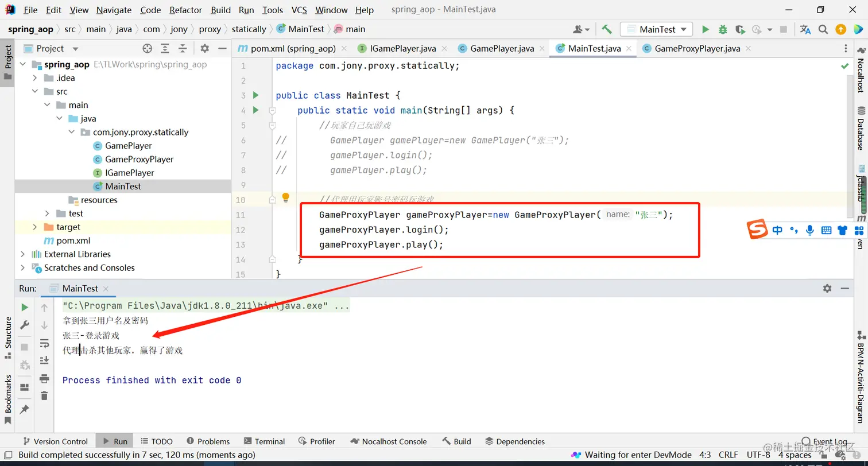This screenshot has height=466, width=868.
Task: Open the Event Log
Action: tap(824, 441)
